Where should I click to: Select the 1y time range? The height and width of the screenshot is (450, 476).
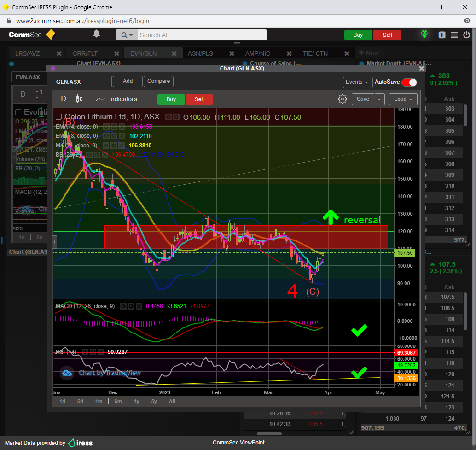point(137,402)
